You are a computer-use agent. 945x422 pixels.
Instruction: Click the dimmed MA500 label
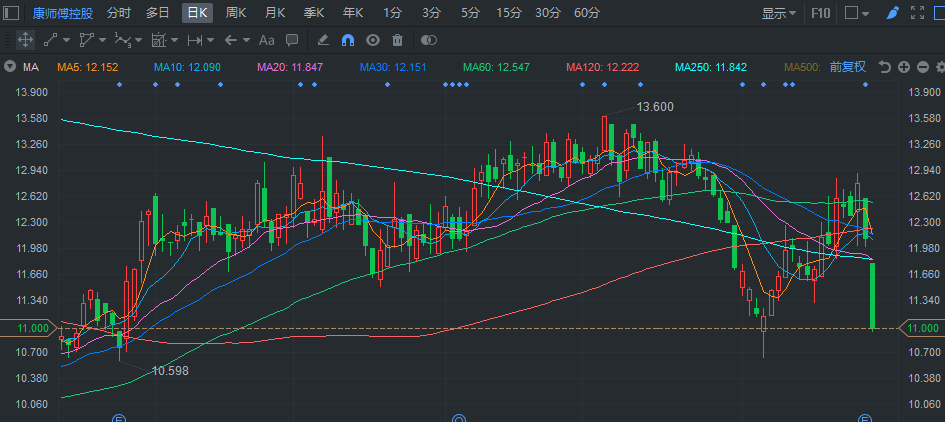802,68
